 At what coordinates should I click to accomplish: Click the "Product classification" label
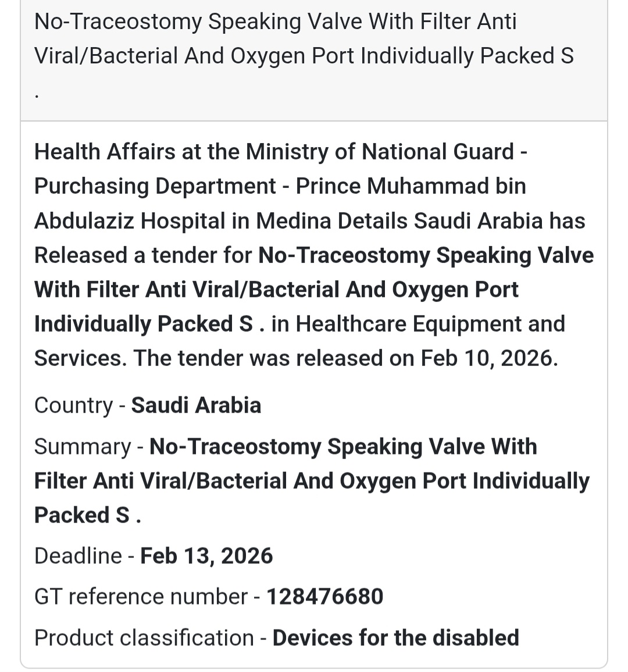(x=144, y=638)
